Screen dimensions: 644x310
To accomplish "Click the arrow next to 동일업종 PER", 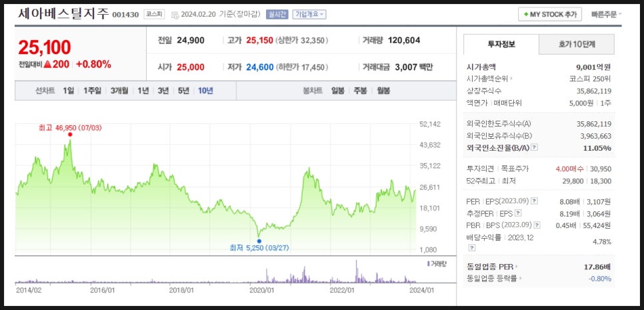I will (x=517, y=267).
